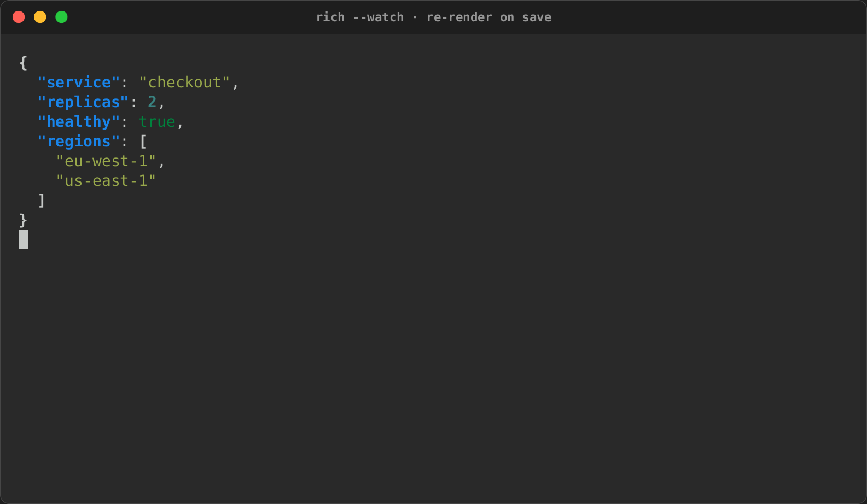Click the "healthy" key
The image size is (867, 504).
coord(78,122)
